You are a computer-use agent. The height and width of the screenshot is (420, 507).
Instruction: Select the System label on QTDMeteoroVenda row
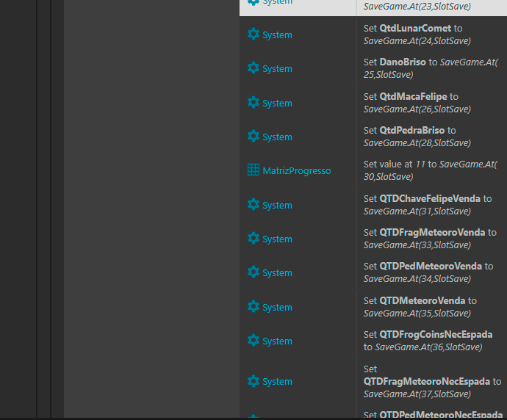(278, 308)
